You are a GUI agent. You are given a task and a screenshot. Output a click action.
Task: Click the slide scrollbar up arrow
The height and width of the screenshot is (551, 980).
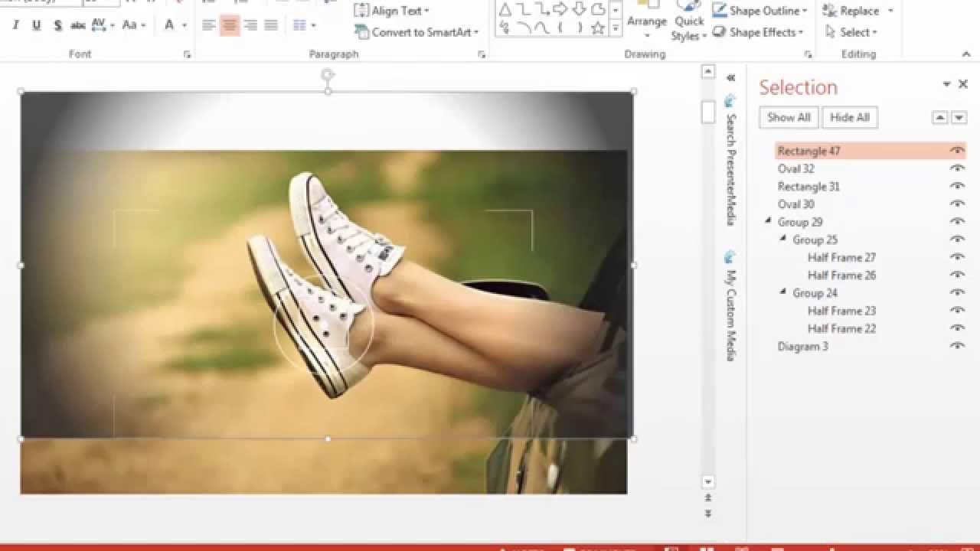click(708, 72)
